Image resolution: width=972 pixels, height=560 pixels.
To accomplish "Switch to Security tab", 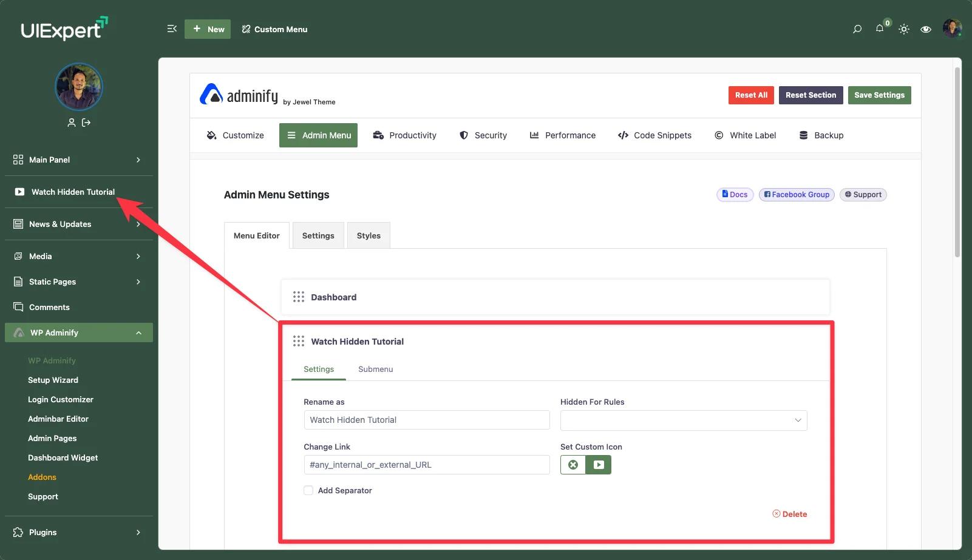I will tap(483, 135).
